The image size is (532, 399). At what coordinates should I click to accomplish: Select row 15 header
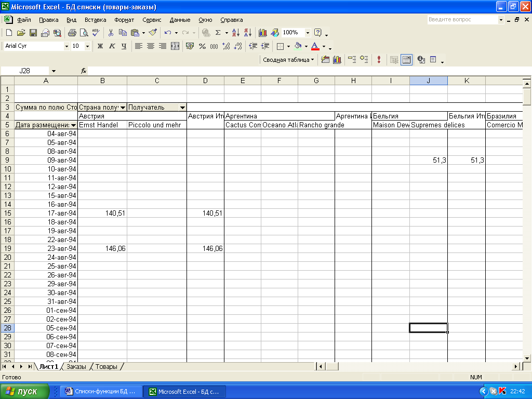point(7,213)
